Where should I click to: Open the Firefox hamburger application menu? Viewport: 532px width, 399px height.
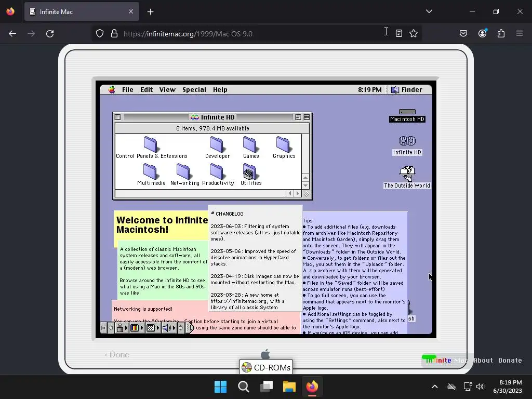coord(520,34)
